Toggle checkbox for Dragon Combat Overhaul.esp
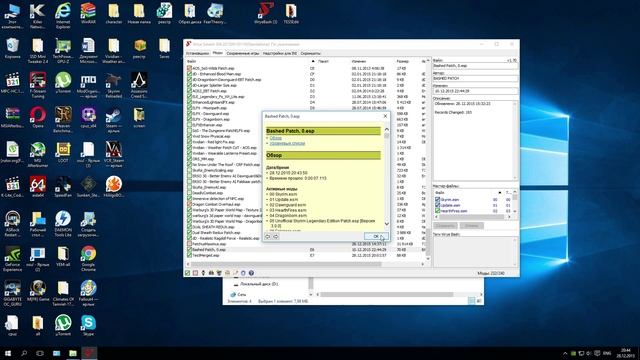Screen dimensions: 640x360 click(189, 204)
